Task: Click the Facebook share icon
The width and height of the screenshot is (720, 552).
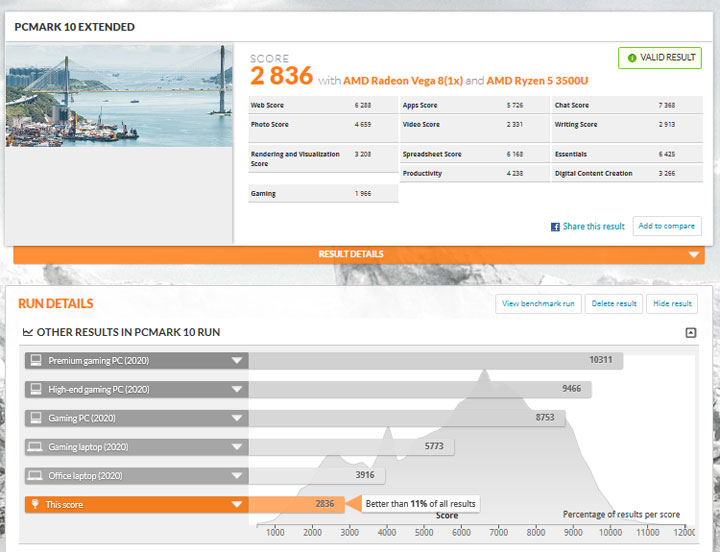Action: (555, 227)
